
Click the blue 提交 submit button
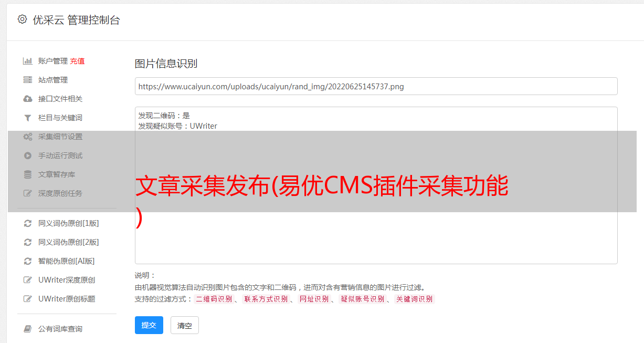(149, 325)
